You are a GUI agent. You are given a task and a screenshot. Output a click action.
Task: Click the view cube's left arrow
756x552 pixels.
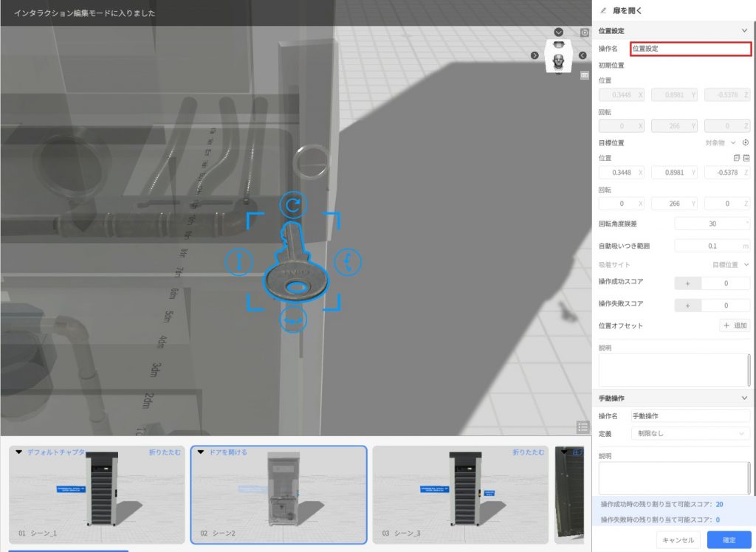pyautogui.click(x=535, y=55)
